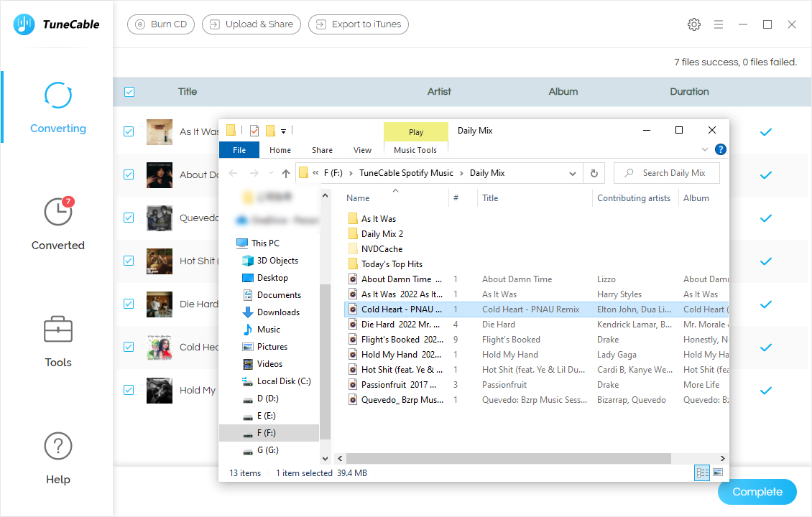Open the Help question mark icon
Viewport: 812px width, 517px height.
click(58, 446)
